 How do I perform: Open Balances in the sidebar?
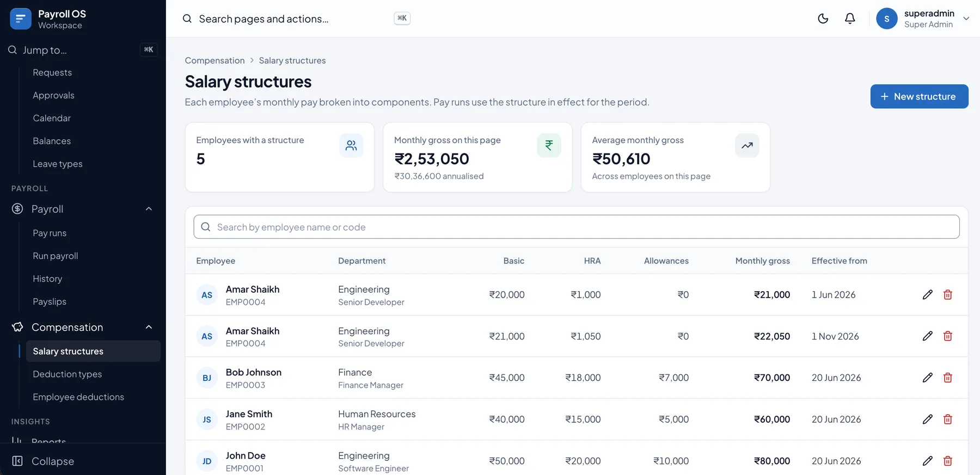pos(52,141)
